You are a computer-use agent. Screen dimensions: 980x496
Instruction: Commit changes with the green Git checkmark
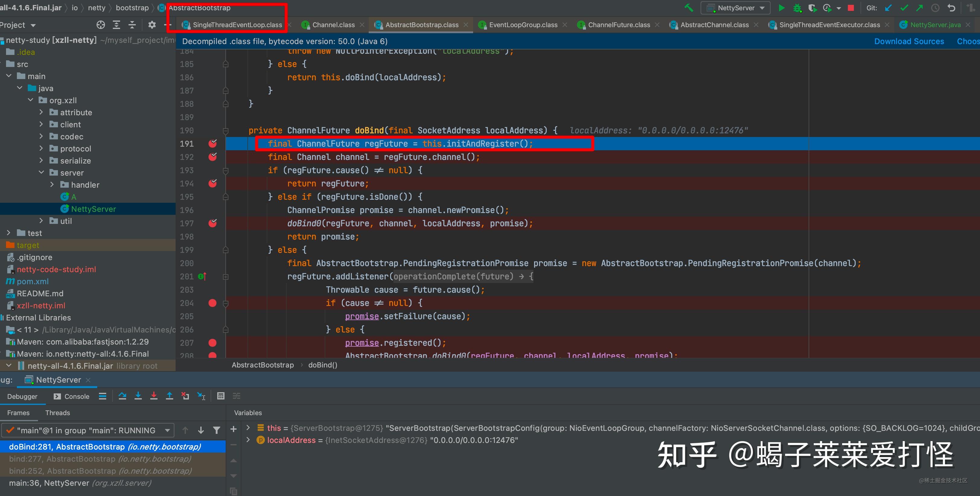(904, 8)
